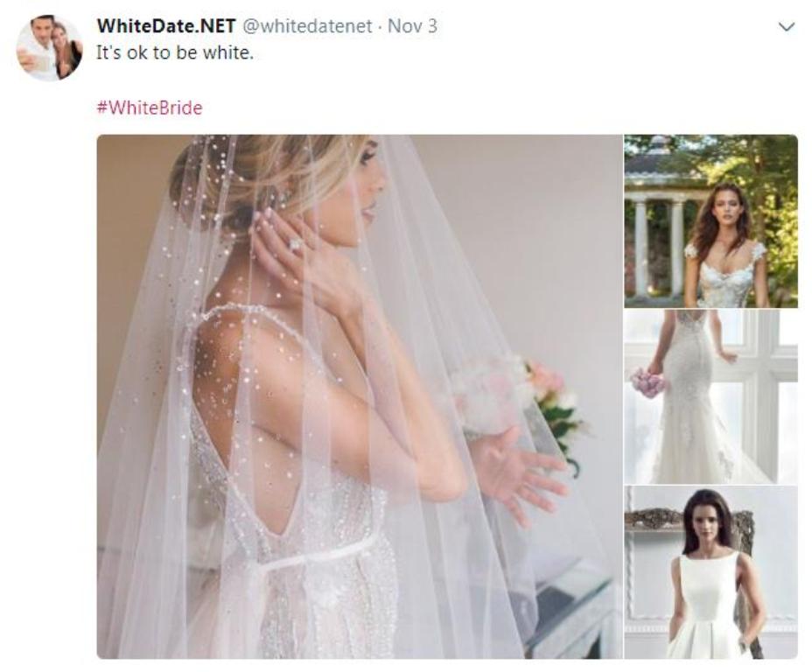The height and width of the screenshot is (672, 812).
Task: Select the tweet text 'It's ok to be white.'
Action: [175, 52]
